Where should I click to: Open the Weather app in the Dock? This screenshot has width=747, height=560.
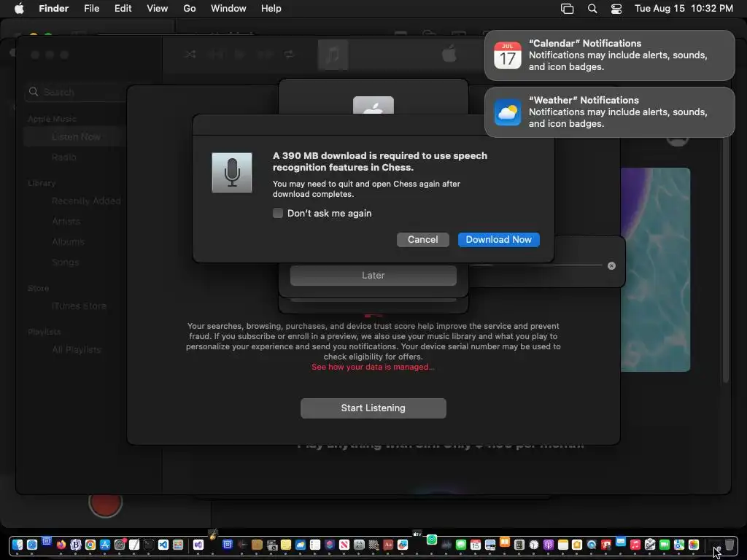[300, 545]
